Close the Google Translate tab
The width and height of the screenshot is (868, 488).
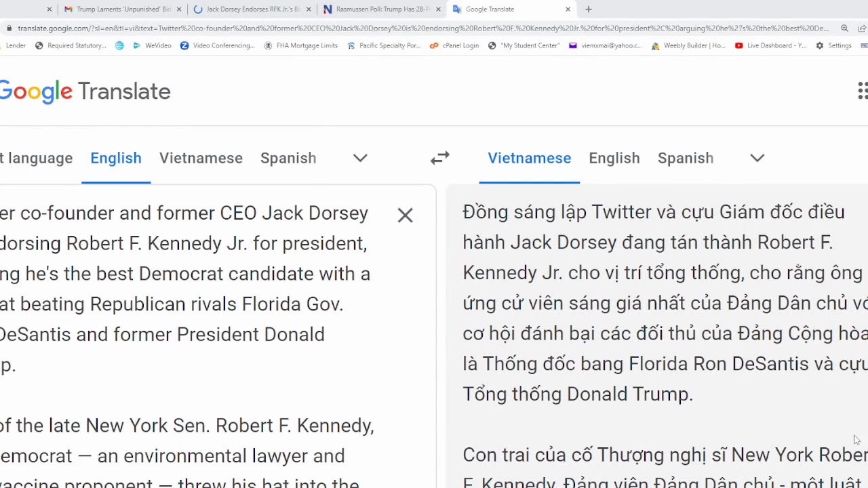click(x=568, y=9)
